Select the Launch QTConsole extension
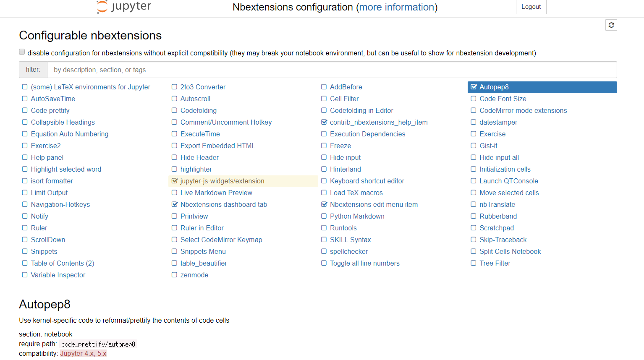Screen dimensions: 644x360 509,181
